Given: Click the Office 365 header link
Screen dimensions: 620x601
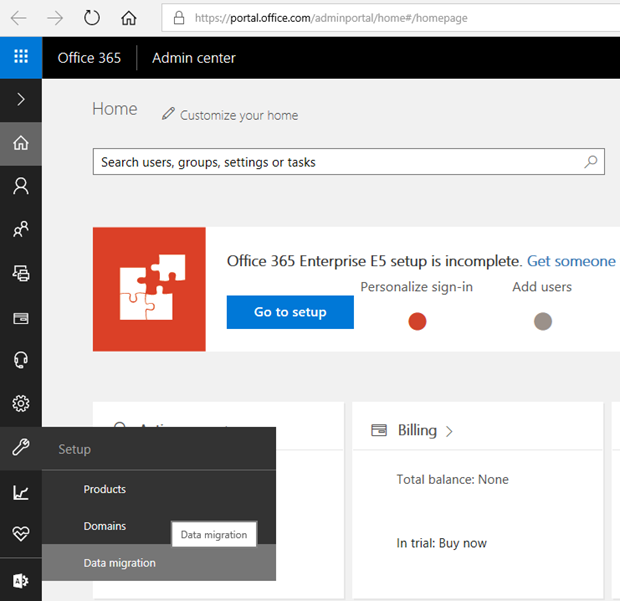Looking at the screenshot, I should 89,58.
